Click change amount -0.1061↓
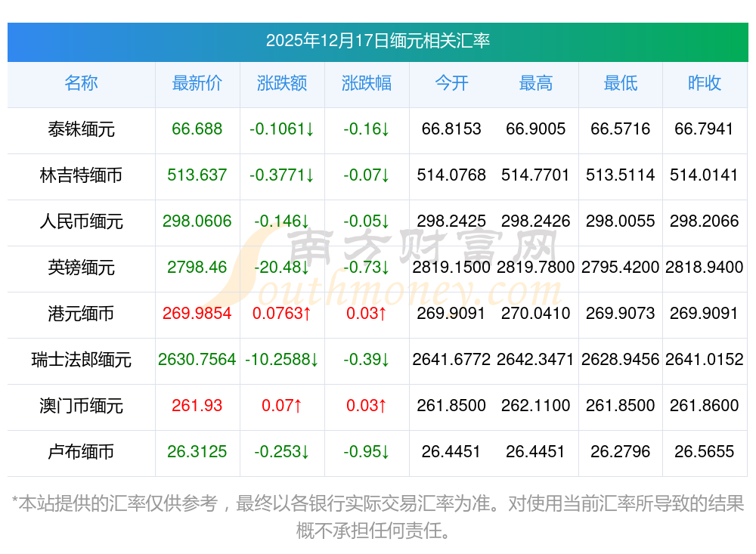756x554 pixels. point(281,128)
